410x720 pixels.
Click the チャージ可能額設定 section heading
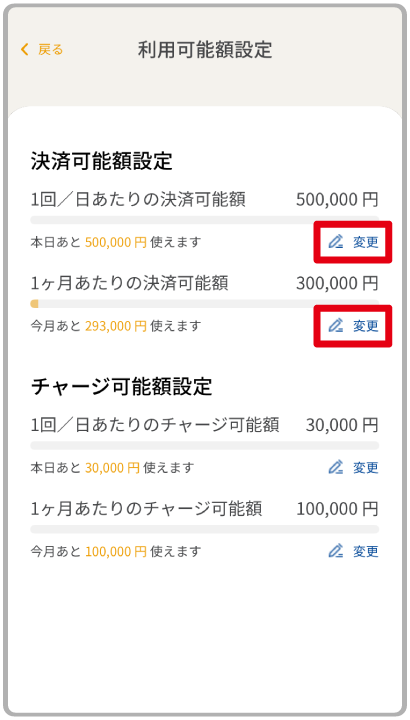tap(122, 387)
